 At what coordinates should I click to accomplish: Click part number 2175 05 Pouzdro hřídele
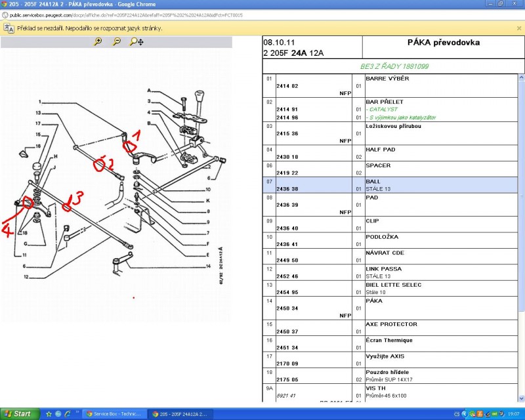[287, 379]
